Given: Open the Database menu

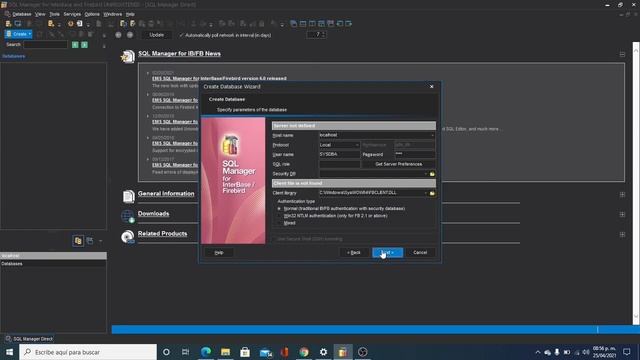Looking at the screenshot, I should pos(22,14).
